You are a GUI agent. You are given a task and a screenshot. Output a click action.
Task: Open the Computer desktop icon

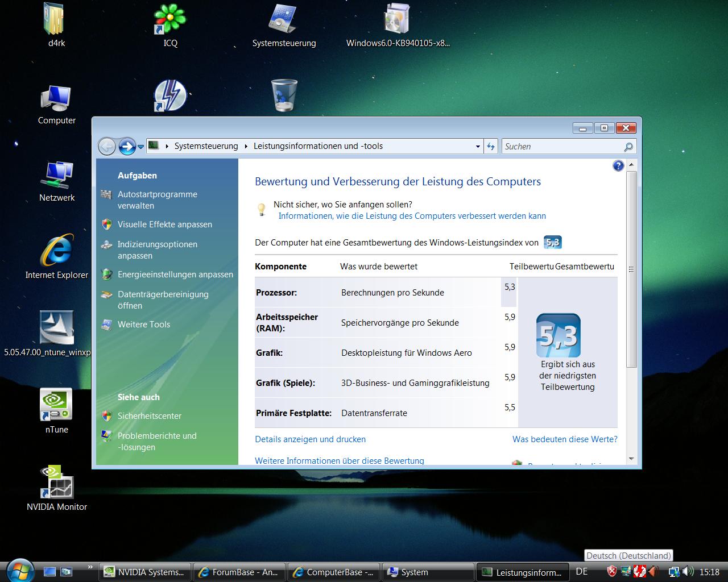(x=56, y=105)
